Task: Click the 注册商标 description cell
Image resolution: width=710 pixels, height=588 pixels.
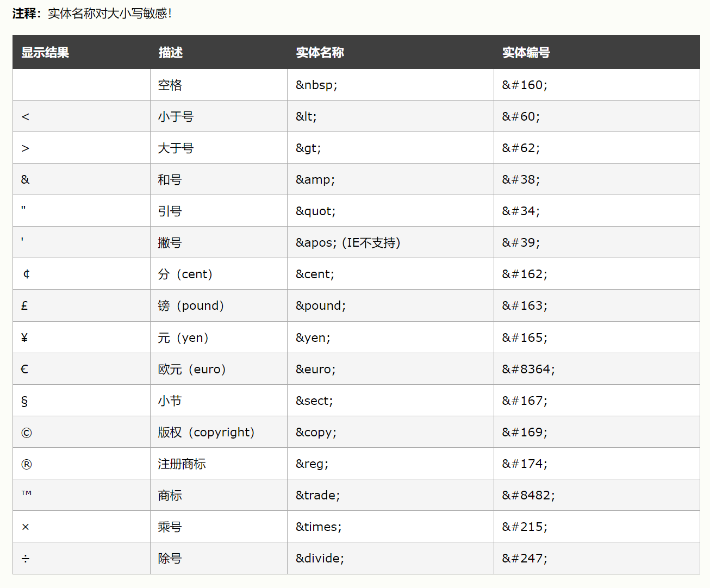Action: pos(182,464)
